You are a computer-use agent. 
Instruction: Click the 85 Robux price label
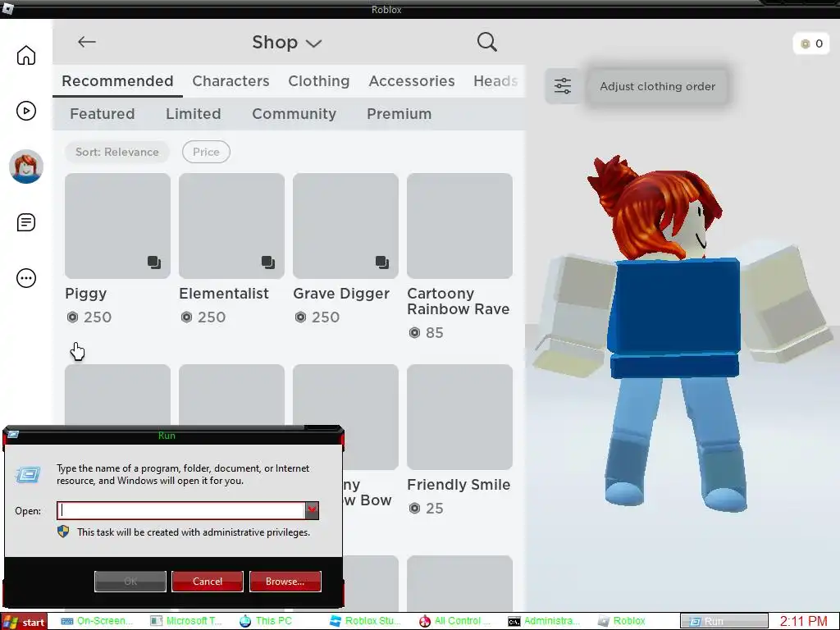click(x=427, y=333)
